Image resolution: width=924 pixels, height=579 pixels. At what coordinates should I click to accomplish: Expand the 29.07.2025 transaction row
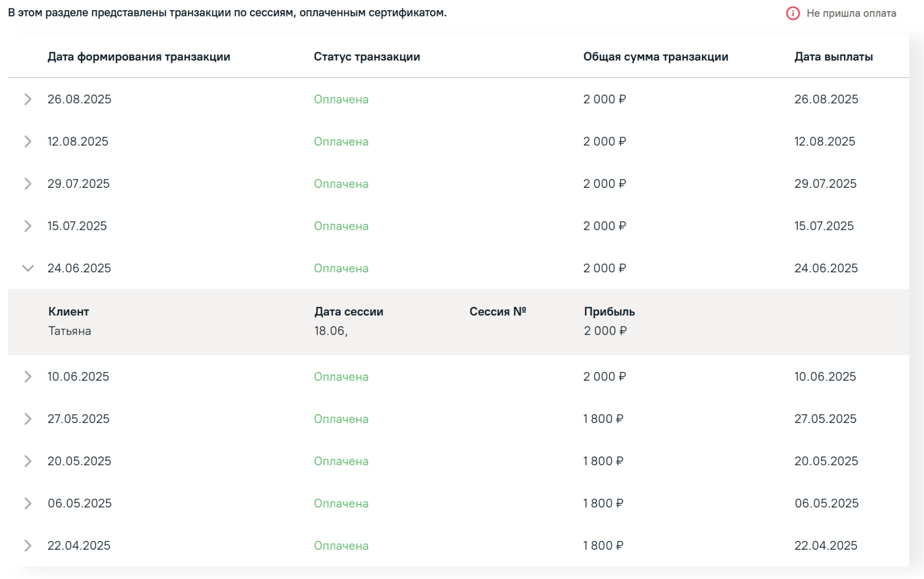point(28,184)
